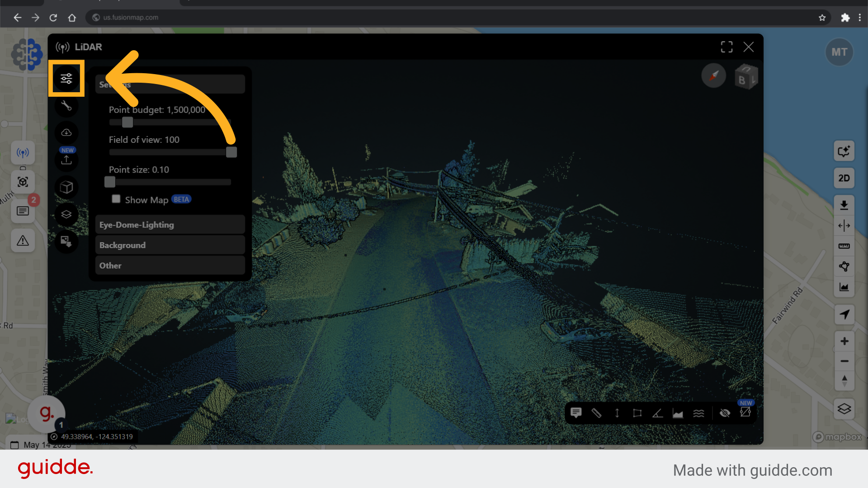The width and height of the screenshot is (868, 488).
Task: Click the polygon draw icon on map
Action: 844,267
